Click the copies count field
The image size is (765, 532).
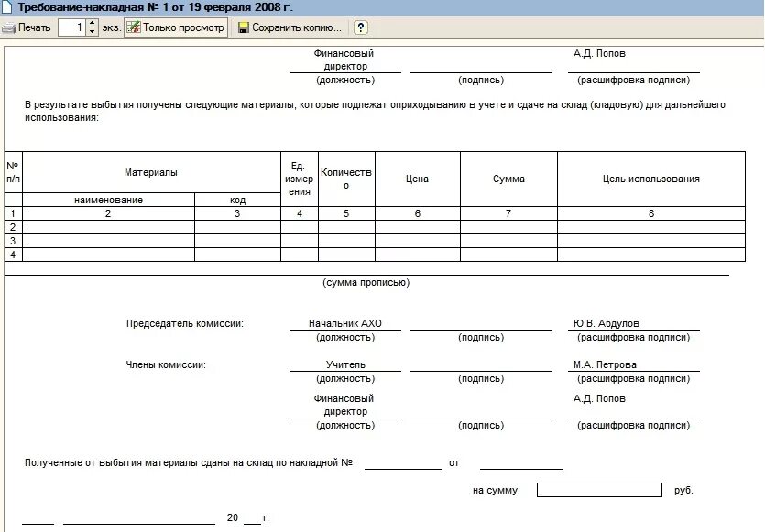coord(72,27)
